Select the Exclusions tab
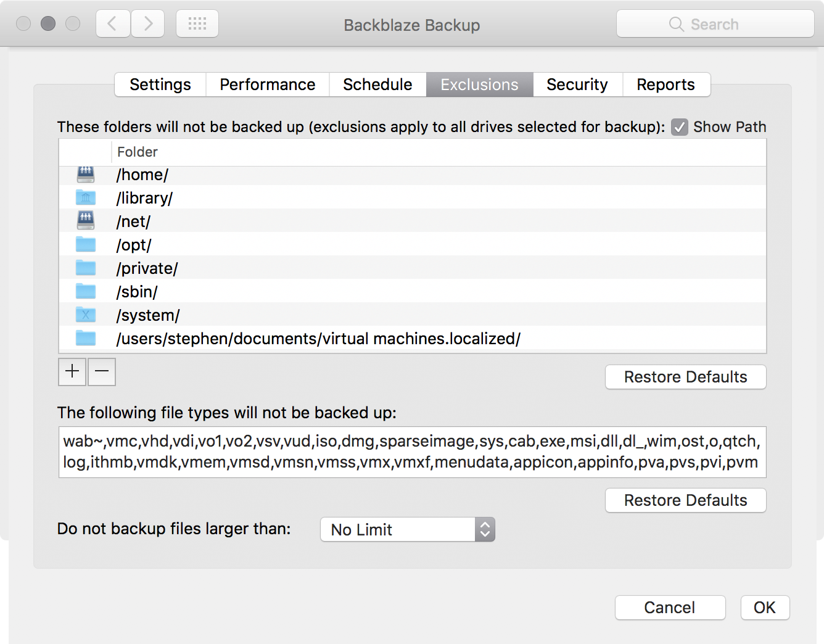824x644 pixels. [x=479, y=85]
